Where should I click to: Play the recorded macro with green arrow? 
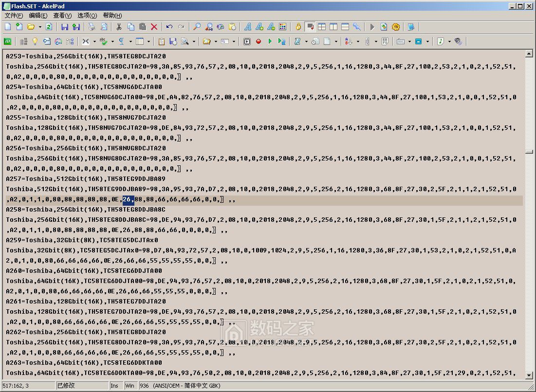pyautogui.click(x=270, y=41)
